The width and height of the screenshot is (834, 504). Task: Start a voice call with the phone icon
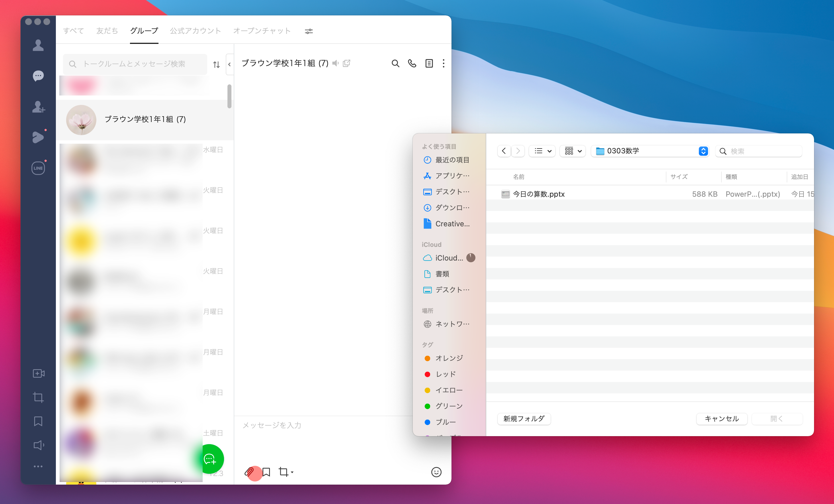click(412, 63)
